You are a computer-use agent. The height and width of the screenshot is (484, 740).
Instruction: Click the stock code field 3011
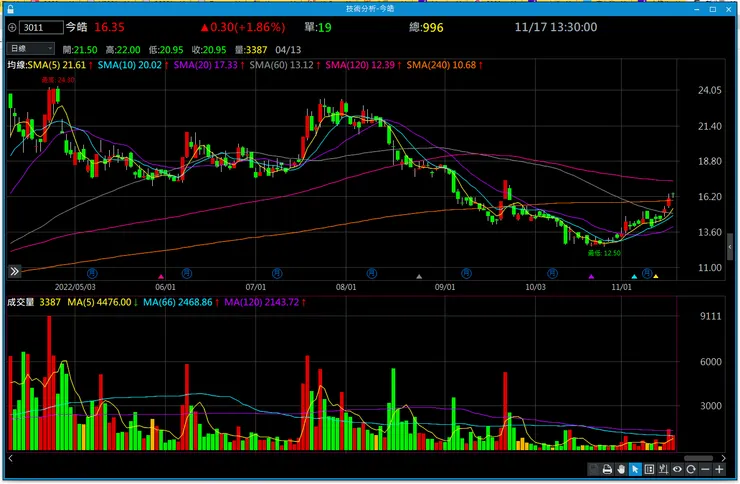[x=41, y=27]
